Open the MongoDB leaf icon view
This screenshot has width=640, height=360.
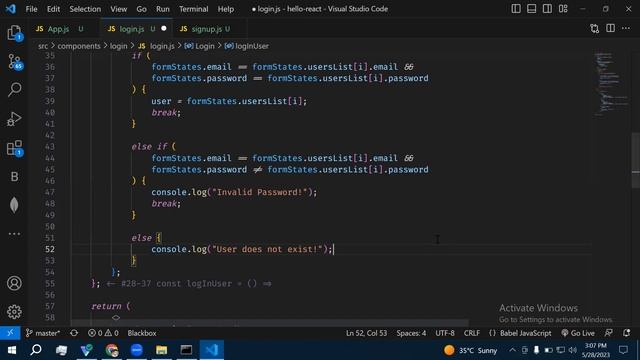[x=14, y=205]
